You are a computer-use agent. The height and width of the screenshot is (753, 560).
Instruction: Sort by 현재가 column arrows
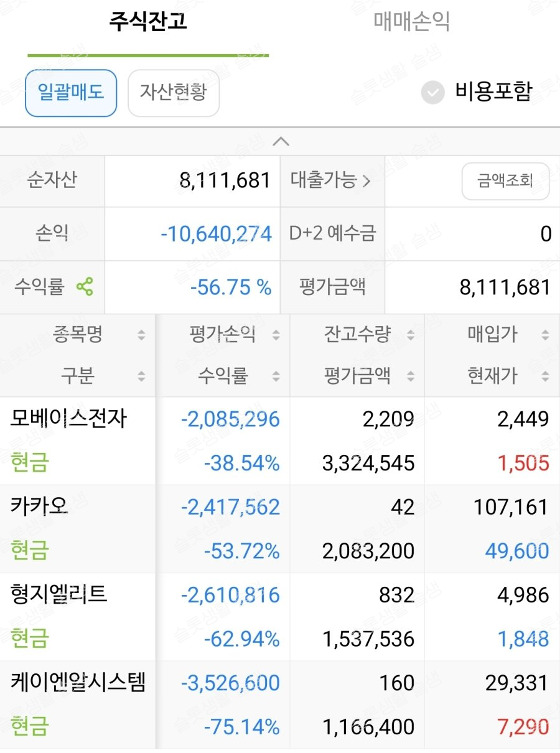pyautogui.click(x=545, y=376)
